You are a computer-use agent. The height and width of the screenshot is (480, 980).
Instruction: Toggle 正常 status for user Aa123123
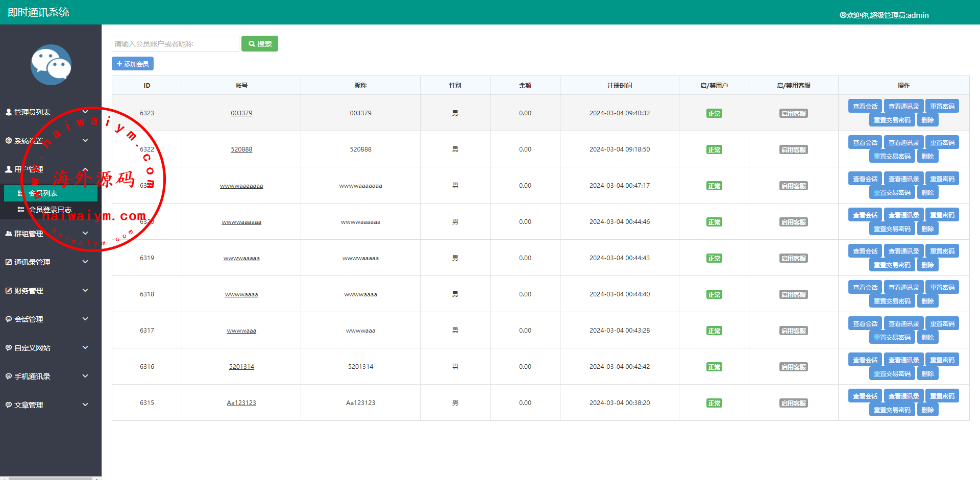coord(714,403)
